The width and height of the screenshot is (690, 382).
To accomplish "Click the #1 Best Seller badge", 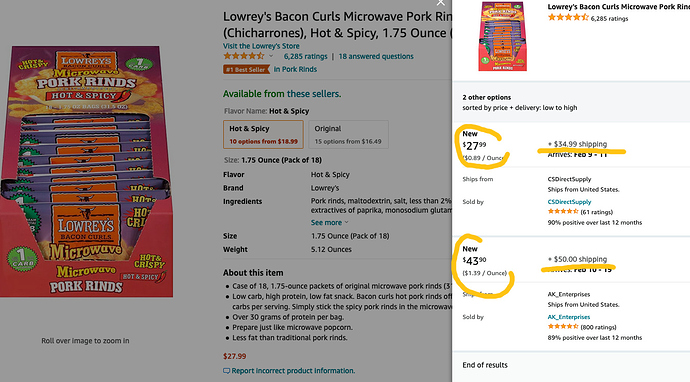I will [246, 70].
